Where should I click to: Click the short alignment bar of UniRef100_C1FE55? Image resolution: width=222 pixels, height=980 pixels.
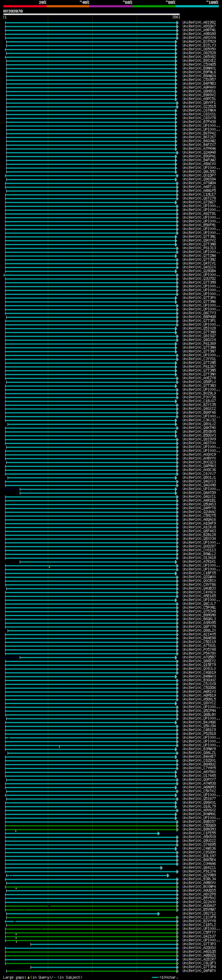(x=82, y=833)
